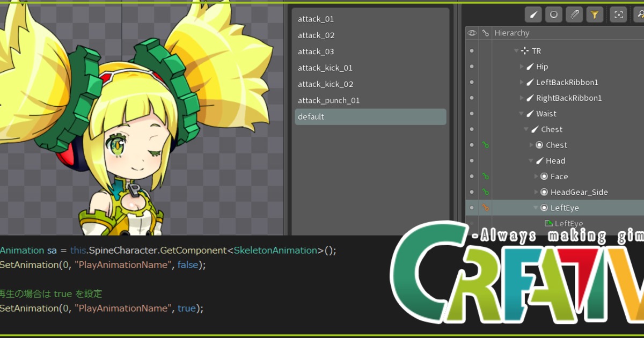Screen dimensions: 644x338
Task: Select LeftBackRibbon1 in the hierarchy
Action: click(x=567, y=82)
